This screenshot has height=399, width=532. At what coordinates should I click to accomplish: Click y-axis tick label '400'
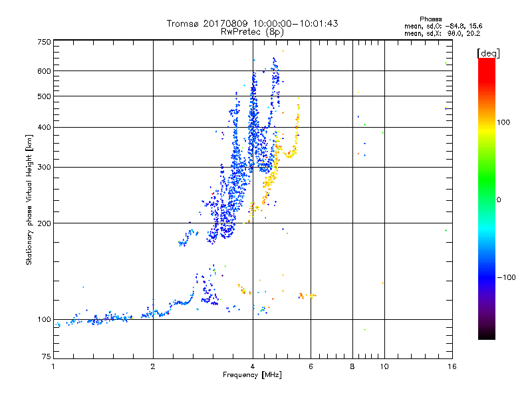[44, 128]
